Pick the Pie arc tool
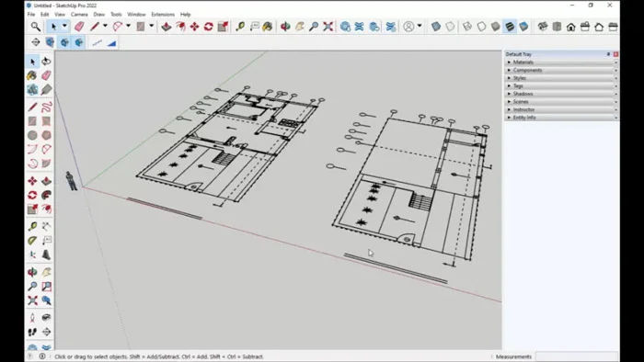The width and height of the screenshot is (644, 362). click(x=46, y=164)
